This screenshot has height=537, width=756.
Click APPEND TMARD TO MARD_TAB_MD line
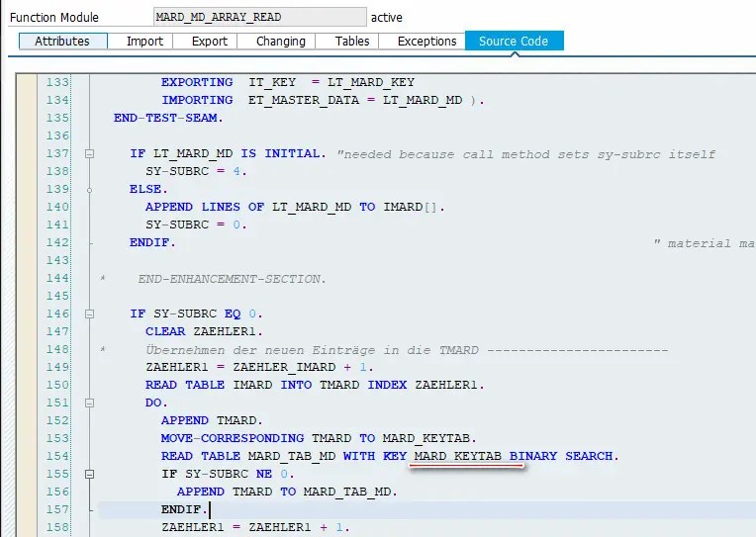click(x=287, y=492)
